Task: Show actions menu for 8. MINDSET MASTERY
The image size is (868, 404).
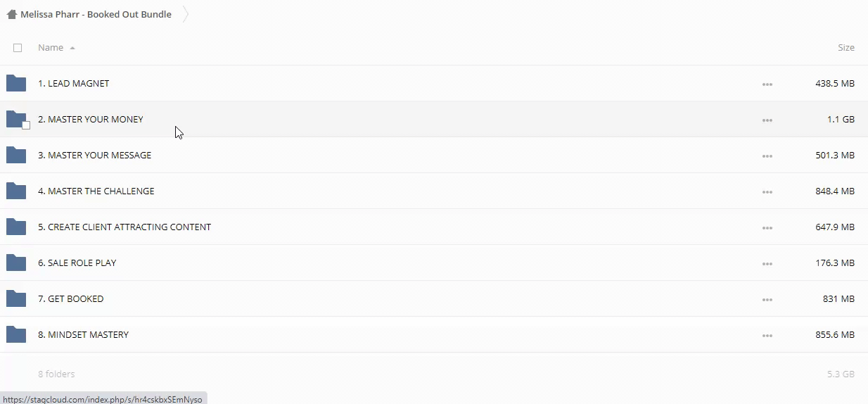Action: [767, 336]
